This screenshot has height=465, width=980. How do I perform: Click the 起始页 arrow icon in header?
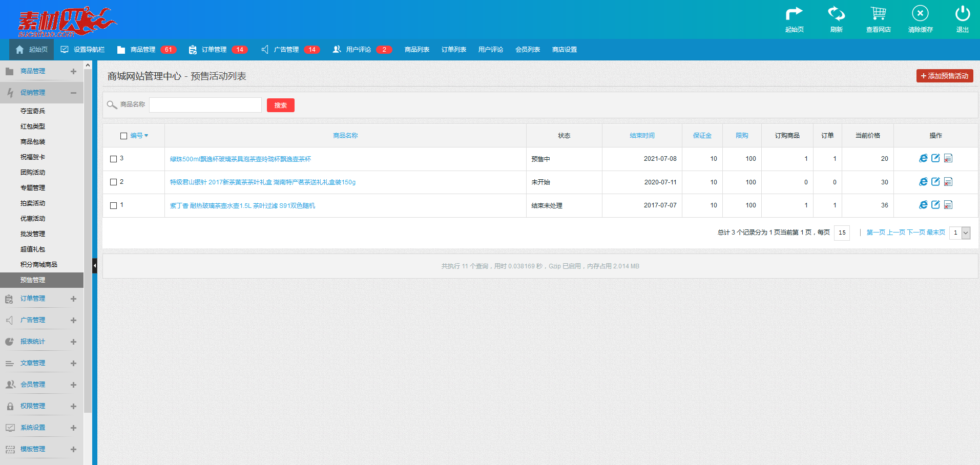click(x=794, y=14)
